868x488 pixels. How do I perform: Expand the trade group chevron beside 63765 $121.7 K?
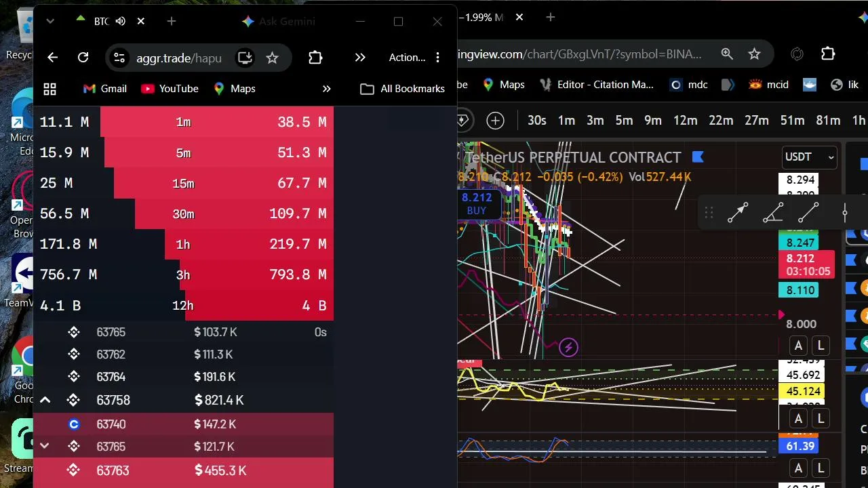(x=45, y=446)
